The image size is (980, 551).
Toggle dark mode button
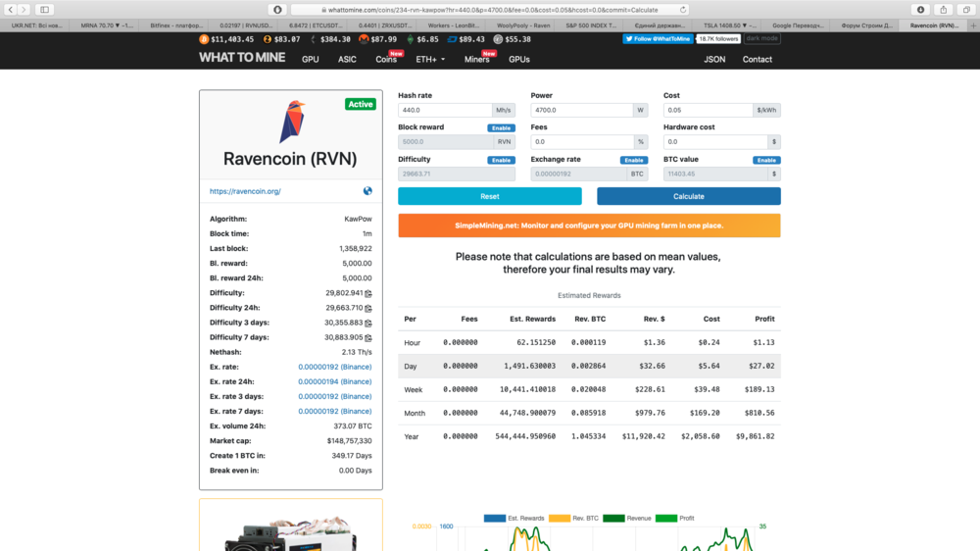[x=761, y=38]
